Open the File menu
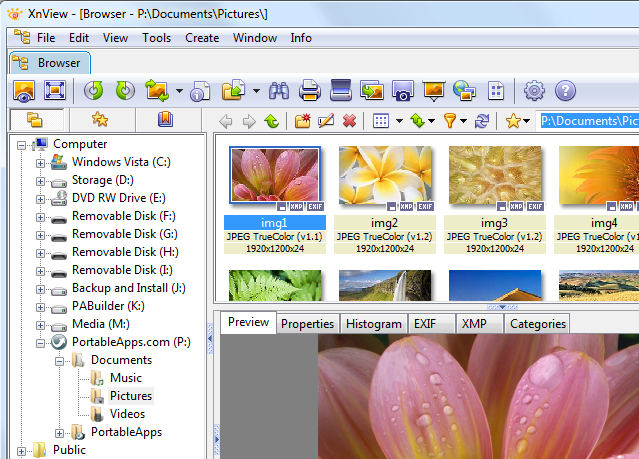The height and width of the screenshot is (459, 639). click(x=46, y=38)
